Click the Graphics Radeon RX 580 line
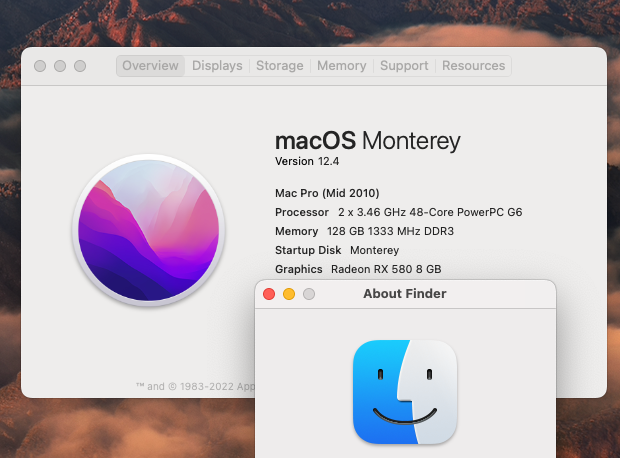 pos(358,269)
